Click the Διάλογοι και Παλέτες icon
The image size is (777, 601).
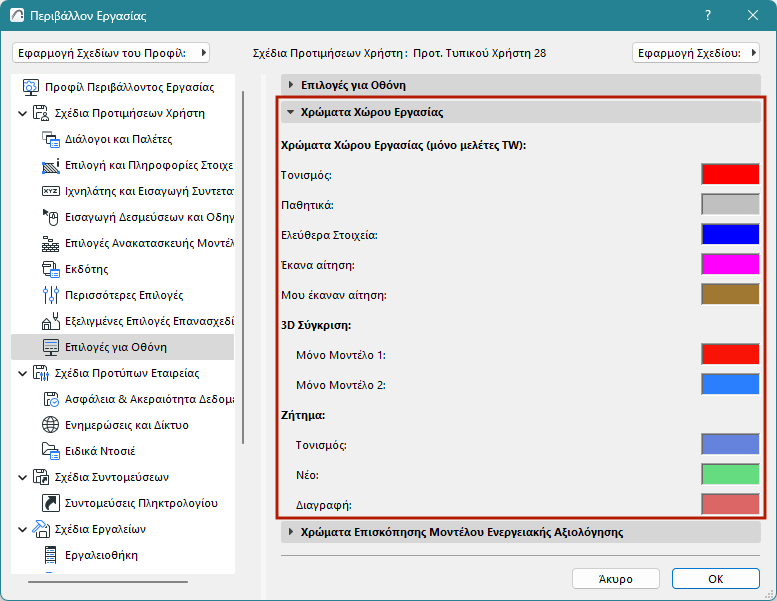[51, 139]
